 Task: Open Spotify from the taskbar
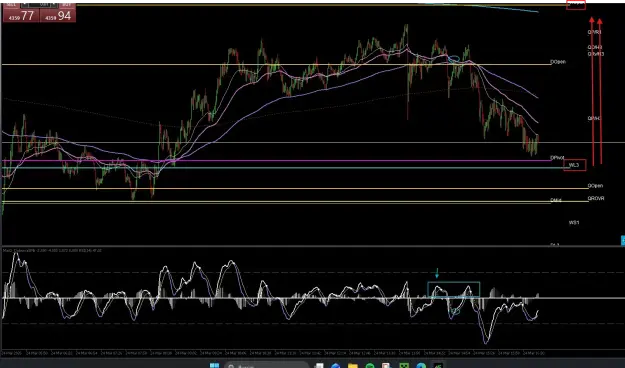coord(370,366)
